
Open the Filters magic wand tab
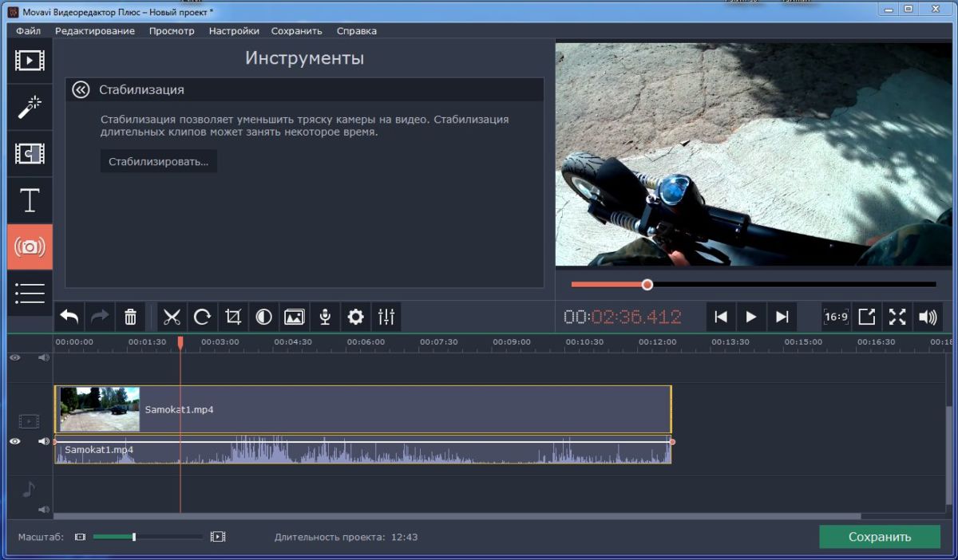pyautogui.click(x=30, y=107)
